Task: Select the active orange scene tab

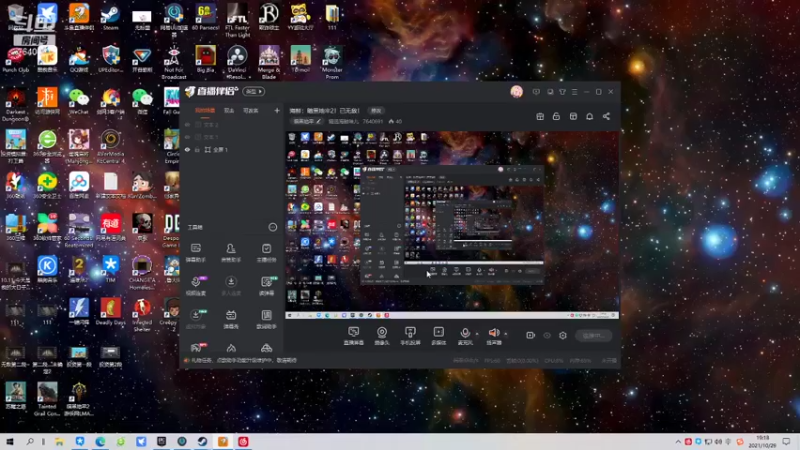Action: pos(205,111)
